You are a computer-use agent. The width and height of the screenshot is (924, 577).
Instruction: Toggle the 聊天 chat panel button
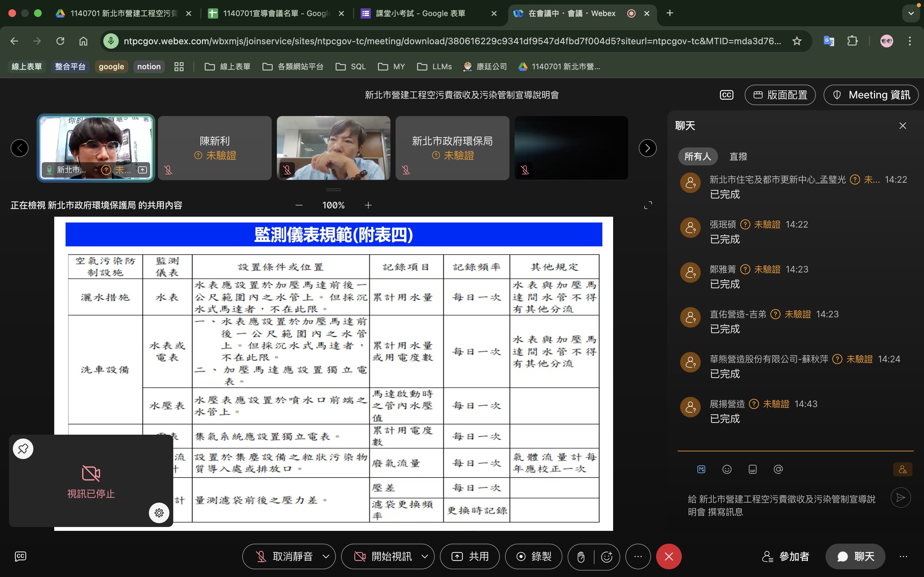855,556
